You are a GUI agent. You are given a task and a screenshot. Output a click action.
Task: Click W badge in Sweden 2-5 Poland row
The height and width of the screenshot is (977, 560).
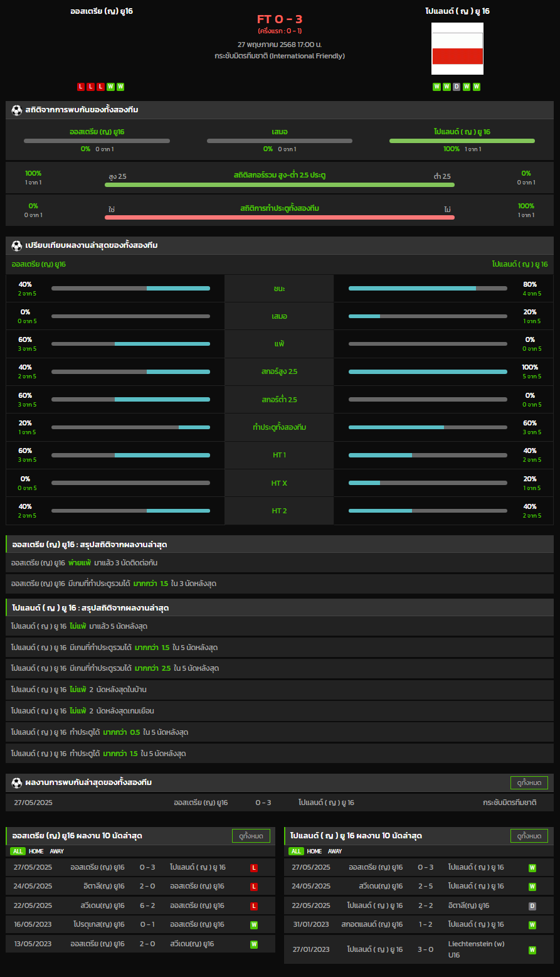(x=532, y=887)
